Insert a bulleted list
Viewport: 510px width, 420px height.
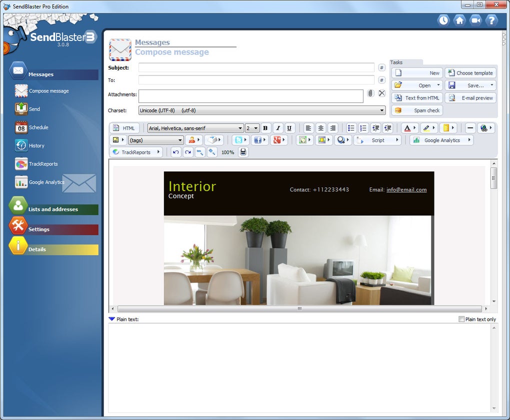coord(351,128)
